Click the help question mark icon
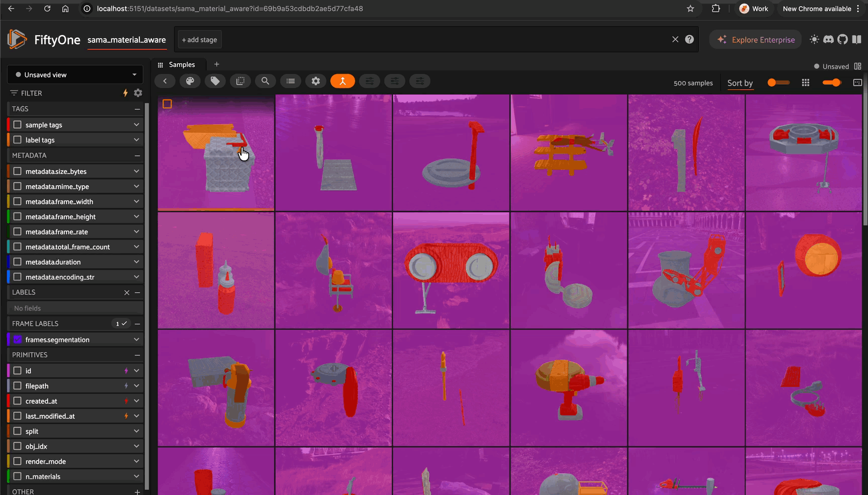The height and width of the screenshot is (495, 868). point(689,39)
